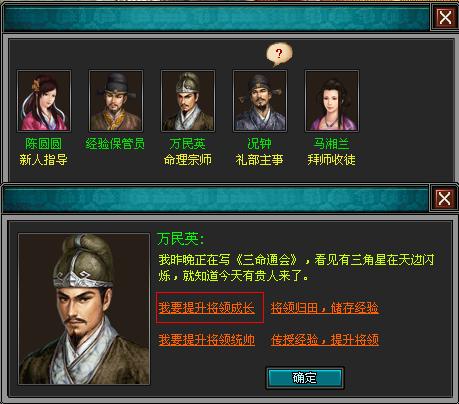Select 马湘兰 portrait
Viewport: 459px width, 404px height.
click(332, 101)
